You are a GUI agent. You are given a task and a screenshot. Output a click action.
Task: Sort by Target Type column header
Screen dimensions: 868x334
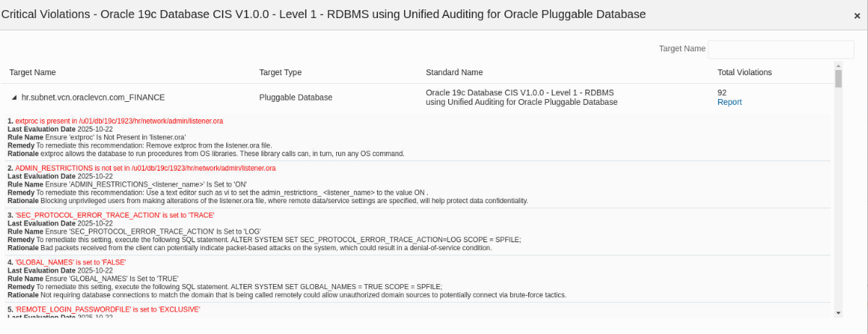(280, 72)
